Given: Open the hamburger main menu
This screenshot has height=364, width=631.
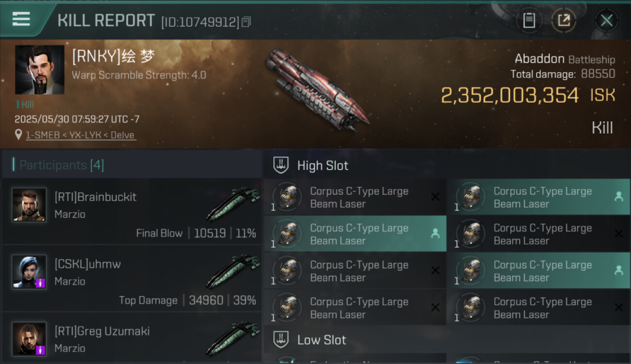Looking at the screenshot, I should coord(21,19).
